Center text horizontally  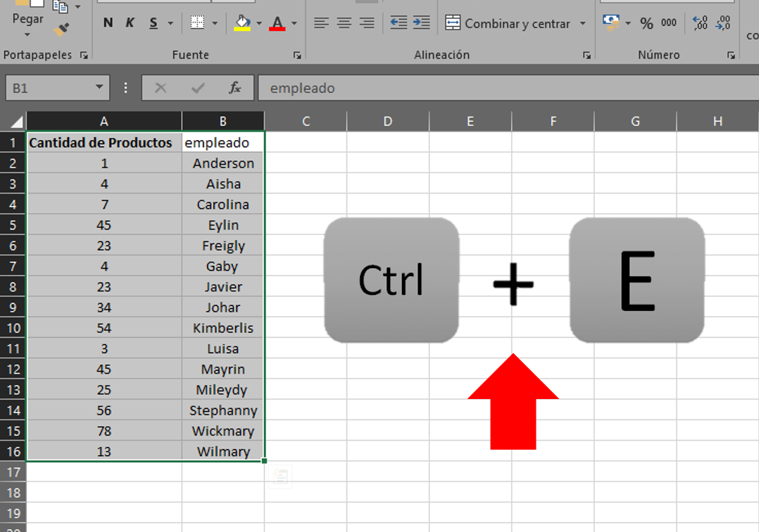344,23
